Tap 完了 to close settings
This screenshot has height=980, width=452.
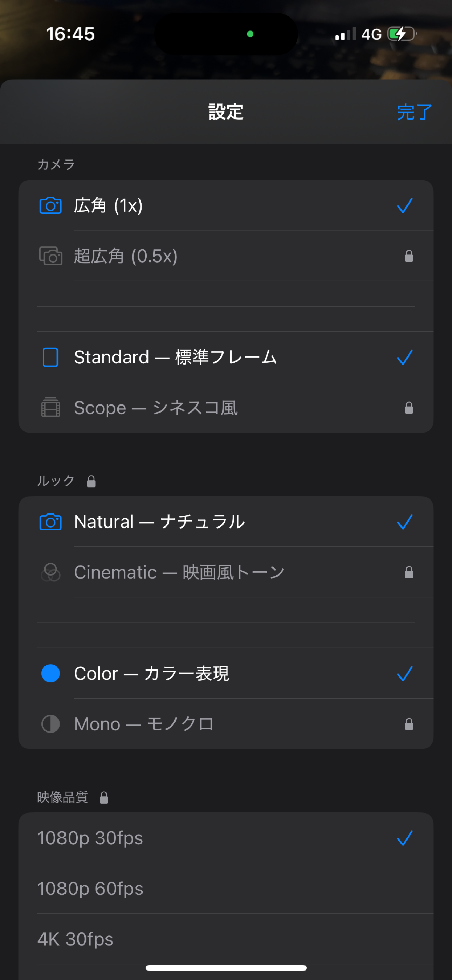pos(415,112)
